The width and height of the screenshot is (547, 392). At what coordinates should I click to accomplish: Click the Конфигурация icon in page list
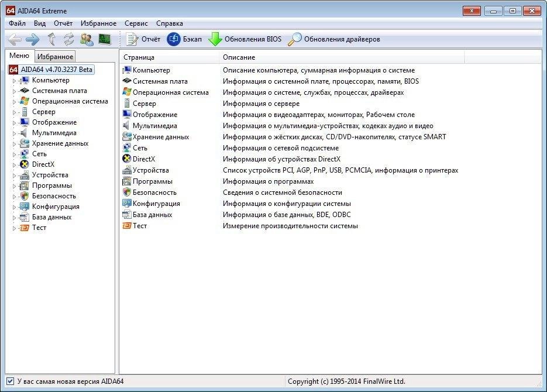pyautogui.click(x=126, y=204)
